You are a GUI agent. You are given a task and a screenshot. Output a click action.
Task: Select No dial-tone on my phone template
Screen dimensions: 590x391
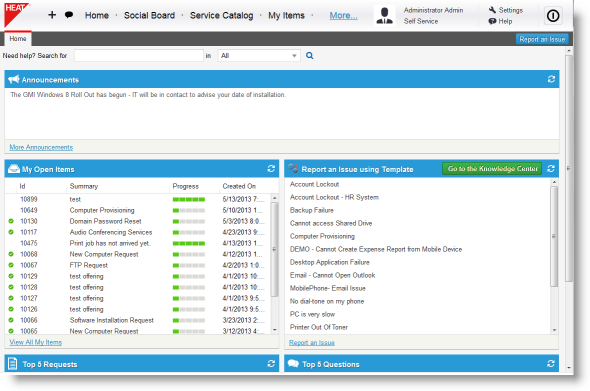click(x=327, y=301)
